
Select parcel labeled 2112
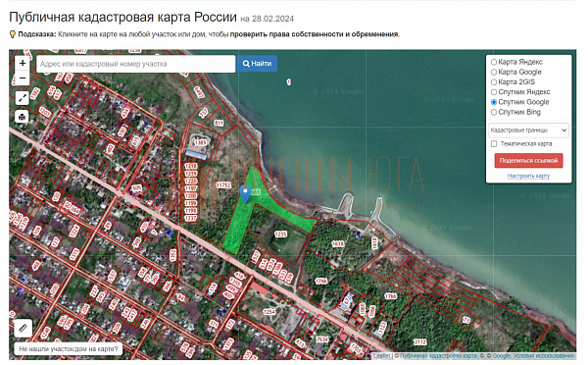coord(419,341)
